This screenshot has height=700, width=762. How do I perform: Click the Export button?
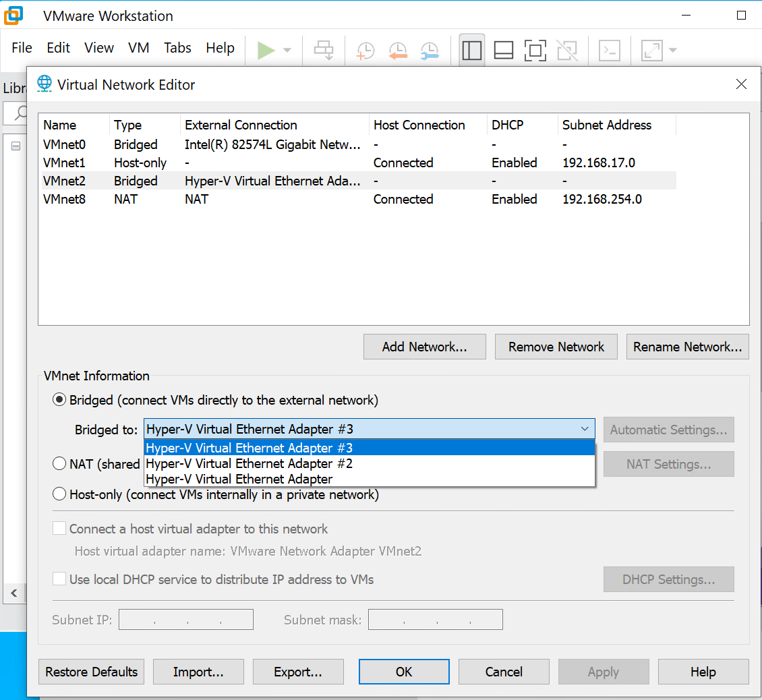click(x=298, y=672)
